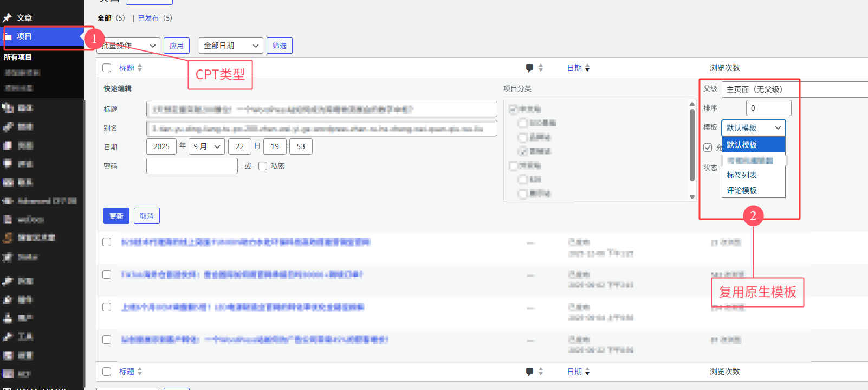Open the 9月 month dropdown
868x390 pixels.
coord(206,146)
